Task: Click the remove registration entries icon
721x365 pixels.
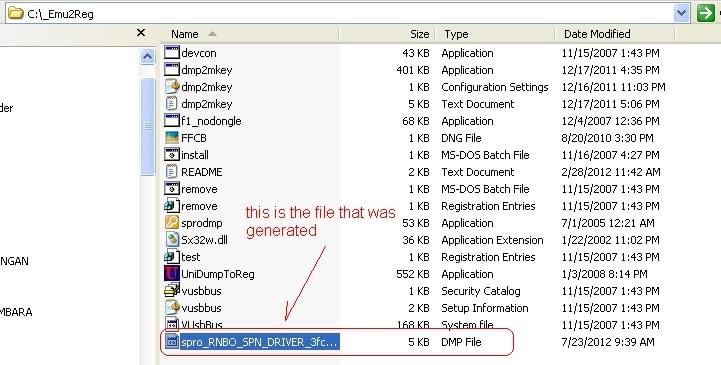Action: tap(172, 205)
